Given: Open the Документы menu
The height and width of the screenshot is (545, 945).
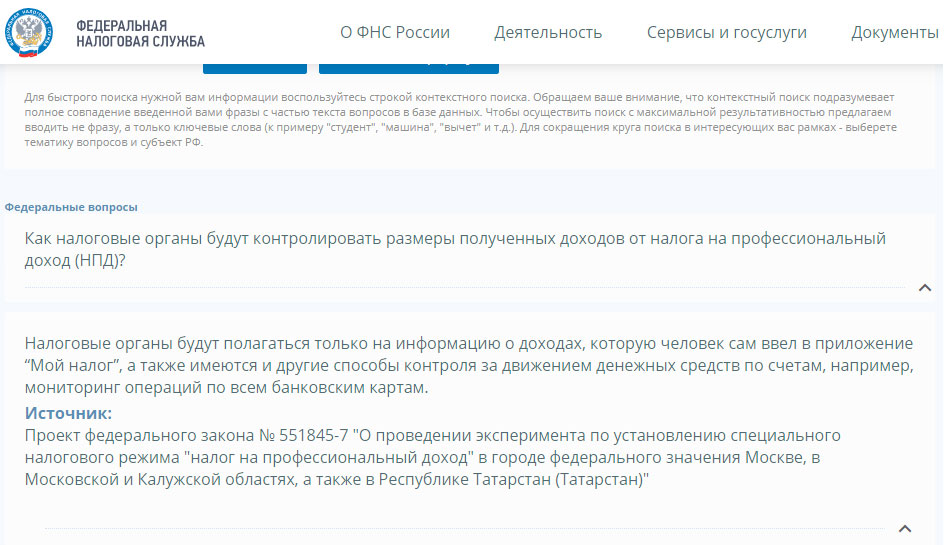Looking at the screenshot, I should click(x=895, y=33).
